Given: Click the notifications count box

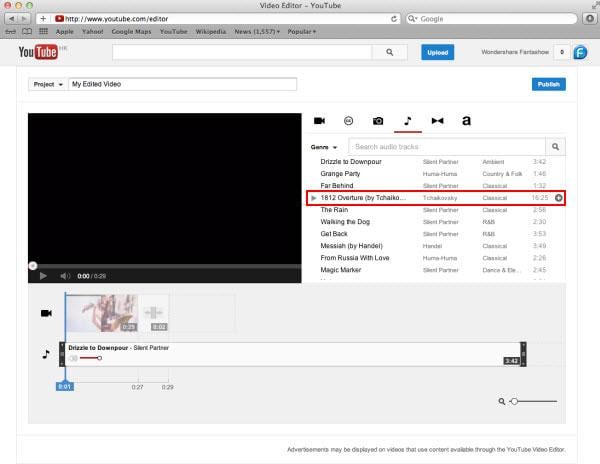Looking at the screenshot, I should (x=561, y=52).
